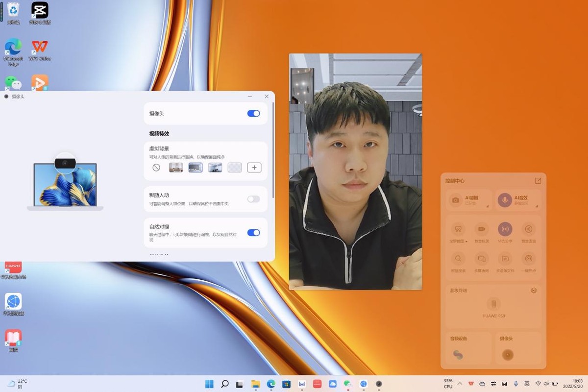Image resolution: width=588 pixels, height=392 pixels.
Task: Click AI Voice (智慧语音) icon
Action: [529, 229]
